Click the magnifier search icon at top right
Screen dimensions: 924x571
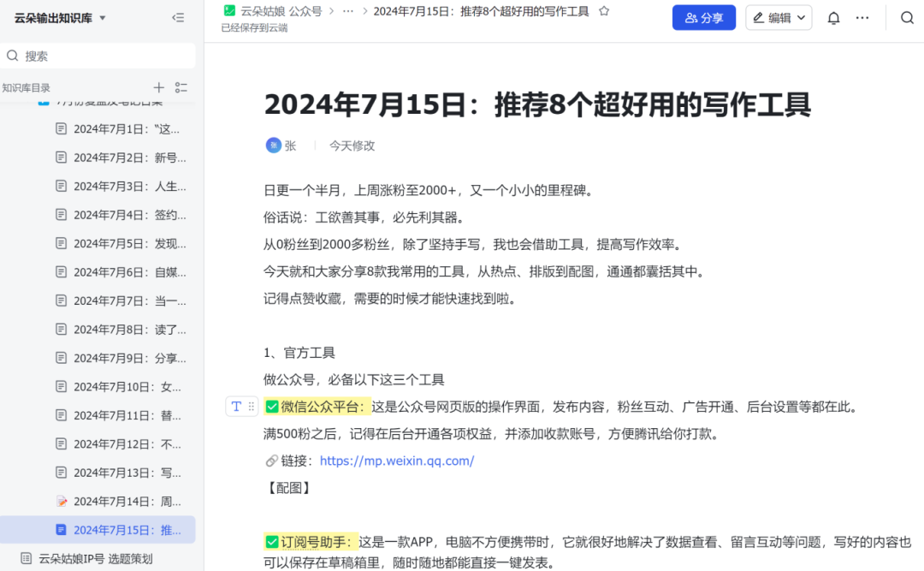[x=907, y=18]
